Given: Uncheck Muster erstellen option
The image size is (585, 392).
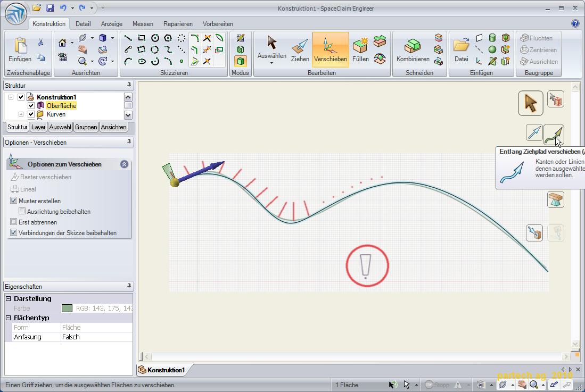Looking at the screenshot, I should click(x=14, y=201).
